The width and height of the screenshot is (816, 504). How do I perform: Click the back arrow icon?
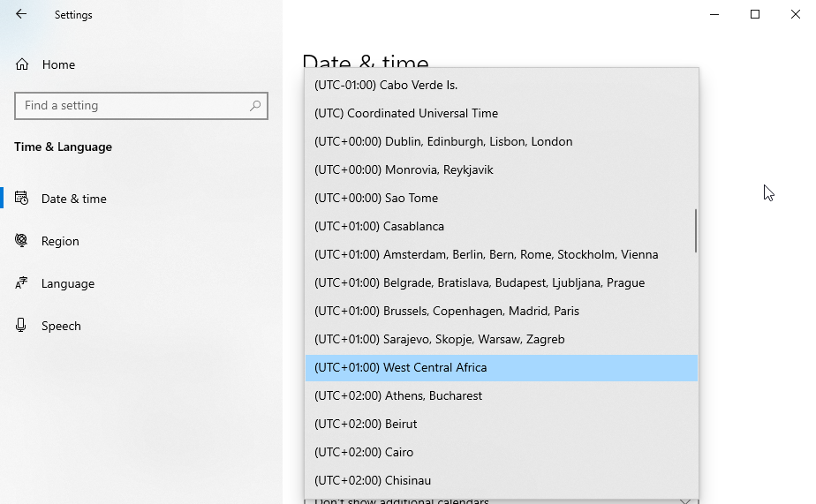pyautogui.click(x=21, y=14)
